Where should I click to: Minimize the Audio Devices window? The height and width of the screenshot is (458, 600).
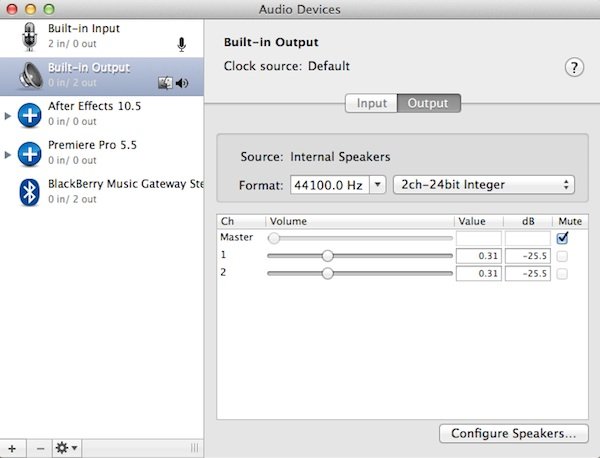click(x=30, y=9)
